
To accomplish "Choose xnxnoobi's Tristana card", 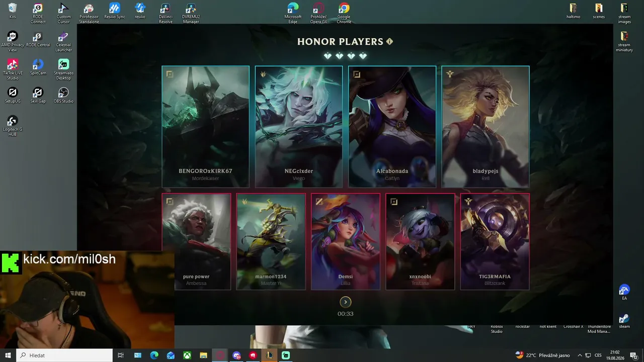I will (x=420, y=242).
